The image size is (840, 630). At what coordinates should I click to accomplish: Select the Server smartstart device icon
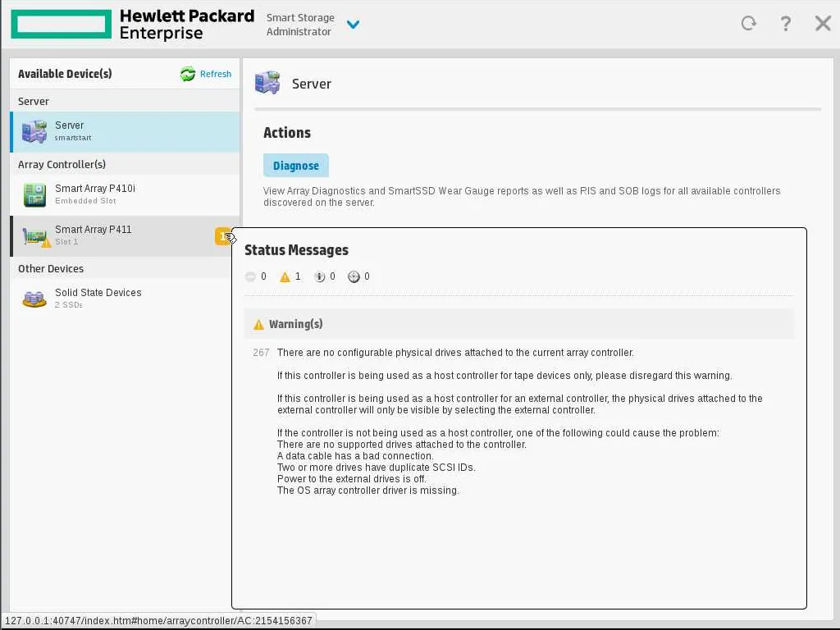click(x=34, y=132)
